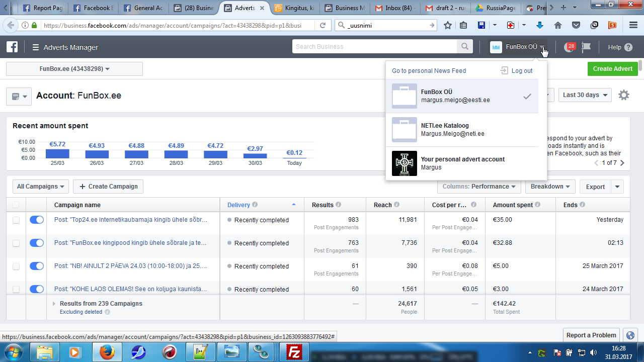Click the Report a Problem button

point(591,335)
